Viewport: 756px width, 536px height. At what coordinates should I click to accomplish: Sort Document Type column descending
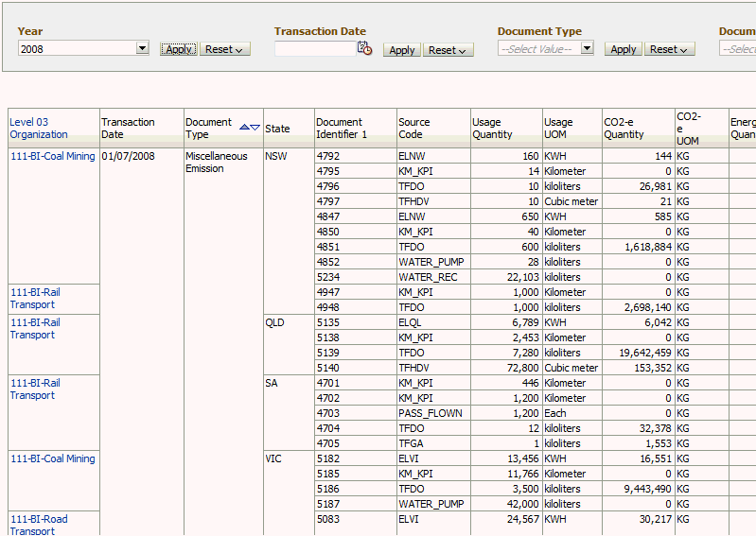255,128
